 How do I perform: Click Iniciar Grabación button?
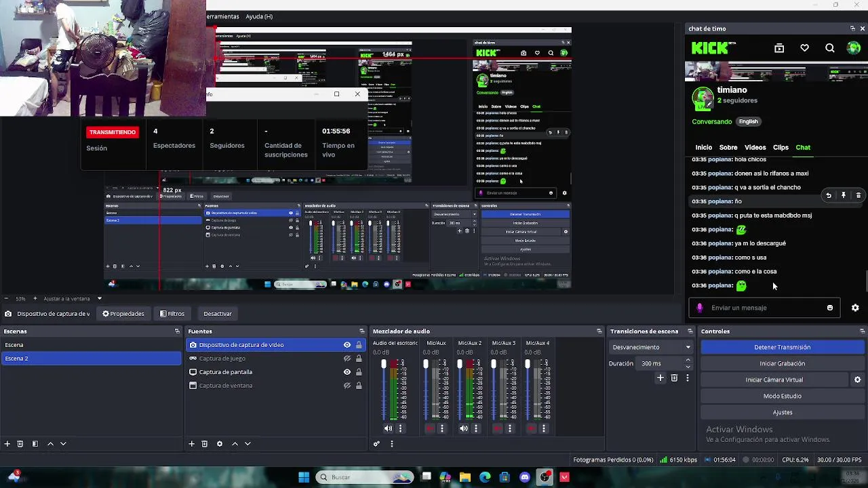pos(782,363)
